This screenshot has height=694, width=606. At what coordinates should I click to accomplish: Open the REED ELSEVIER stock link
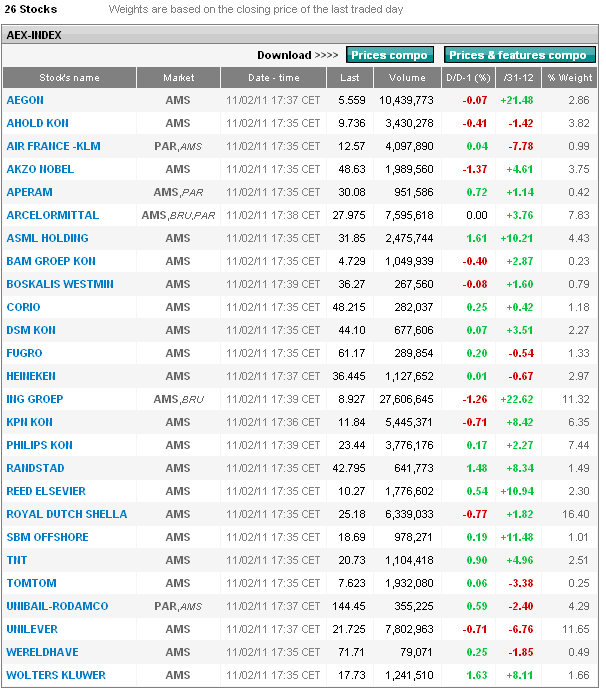click(x=46, y=492)
